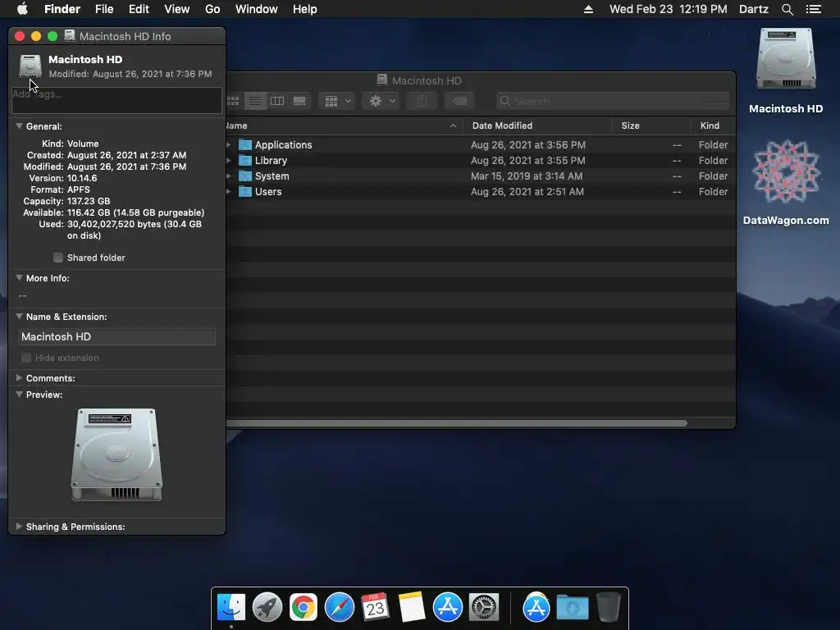Viewport: 840px width, 630px height.
Task: Open Finder from the Dock
Action: pyautogui.click(x=231, y=608)
